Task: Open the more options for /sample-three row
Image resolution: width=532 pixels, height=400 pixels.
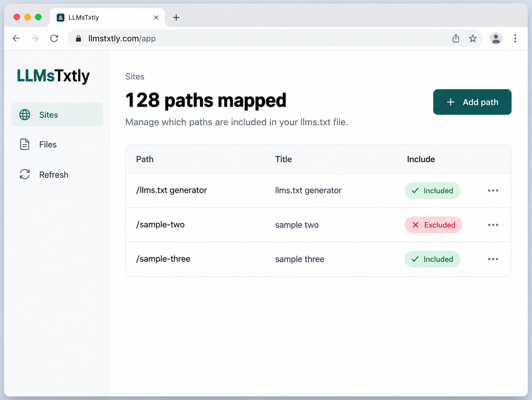Action: point(493,259)
